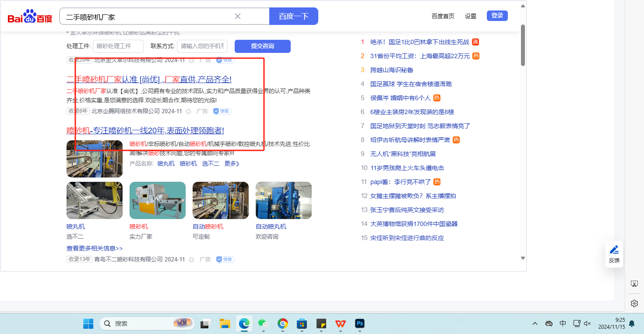
Task: Open the thumbnail beside 喷砂机/非标喷砂机 description
Action: (x=95, y=159)
